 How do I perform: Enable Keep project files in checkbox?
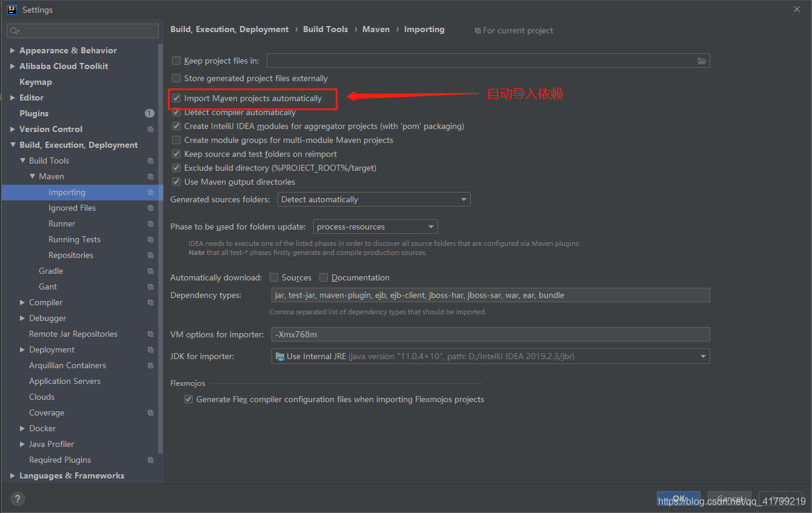click(176, 61)
